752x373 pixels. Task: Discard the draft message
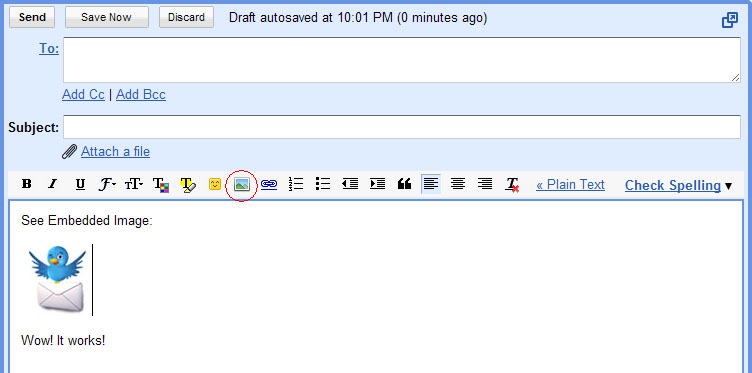tap(186, 17)
